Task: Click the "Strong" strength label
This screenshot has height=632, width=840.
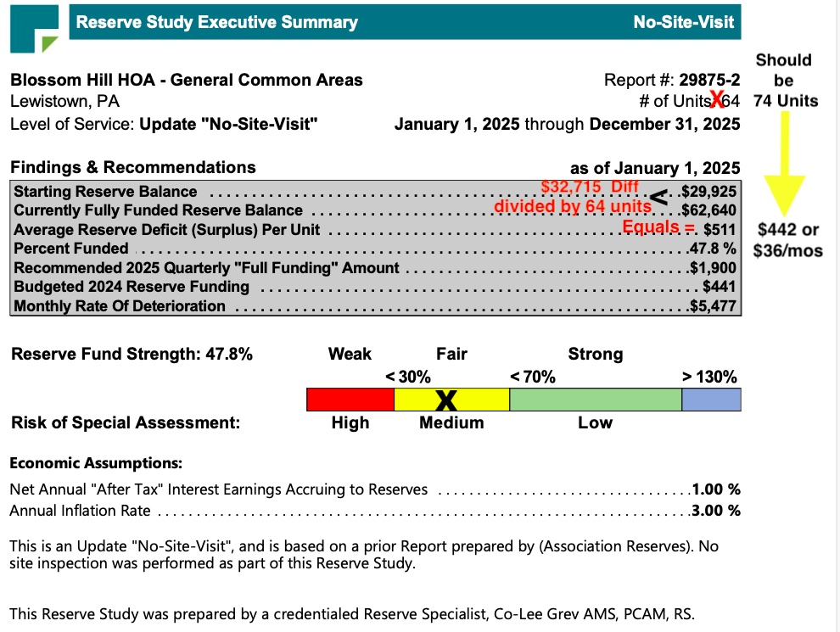Action: point(595,354)
